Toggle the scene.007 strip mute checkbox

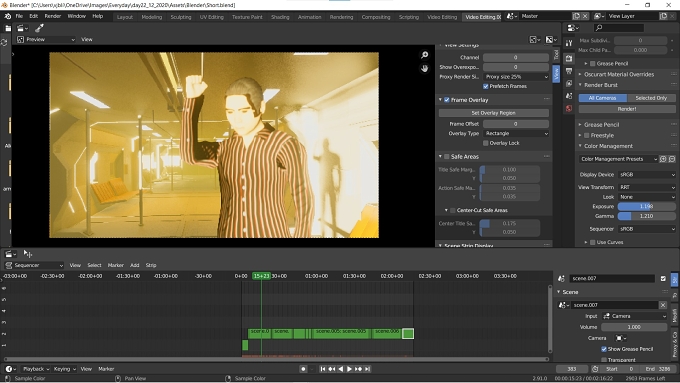663,278
